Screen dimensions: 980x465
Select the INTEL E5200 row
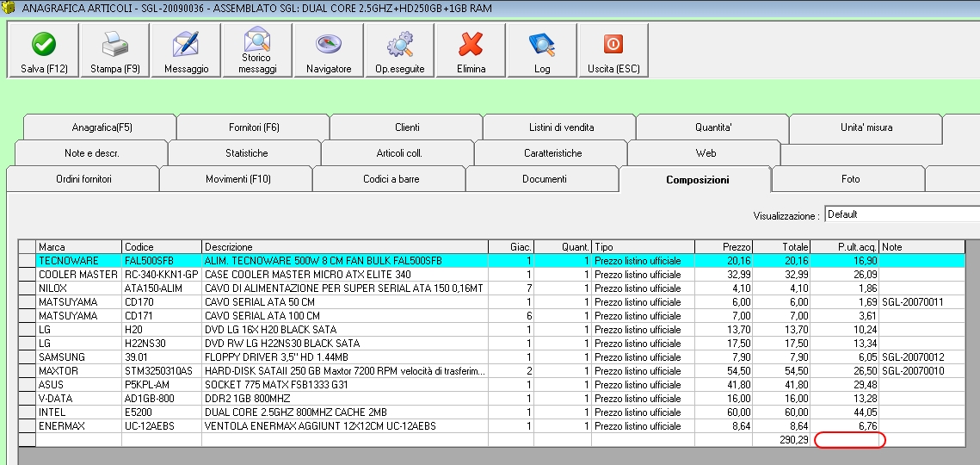[x=344, y=412]
